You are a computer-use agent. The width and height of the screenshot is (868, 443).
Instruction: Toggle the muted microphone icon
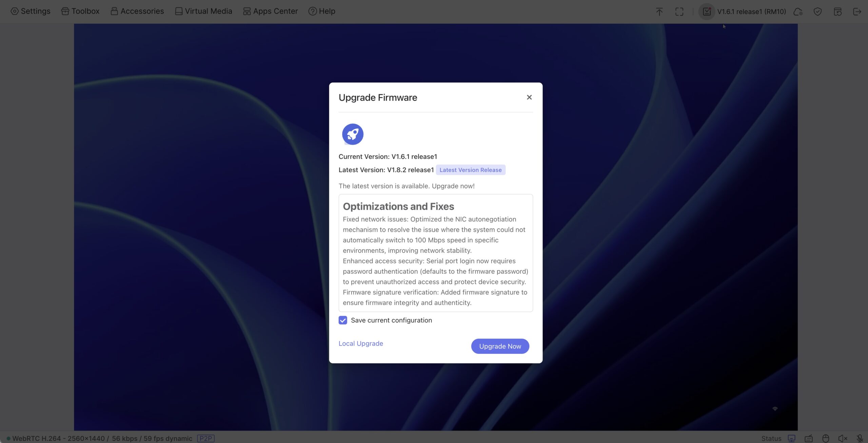click(860, 438)
